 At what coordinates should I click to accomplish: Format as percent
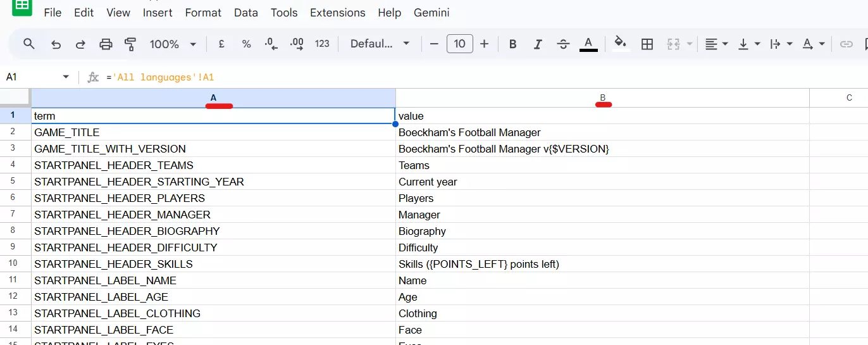coord(246,44)
